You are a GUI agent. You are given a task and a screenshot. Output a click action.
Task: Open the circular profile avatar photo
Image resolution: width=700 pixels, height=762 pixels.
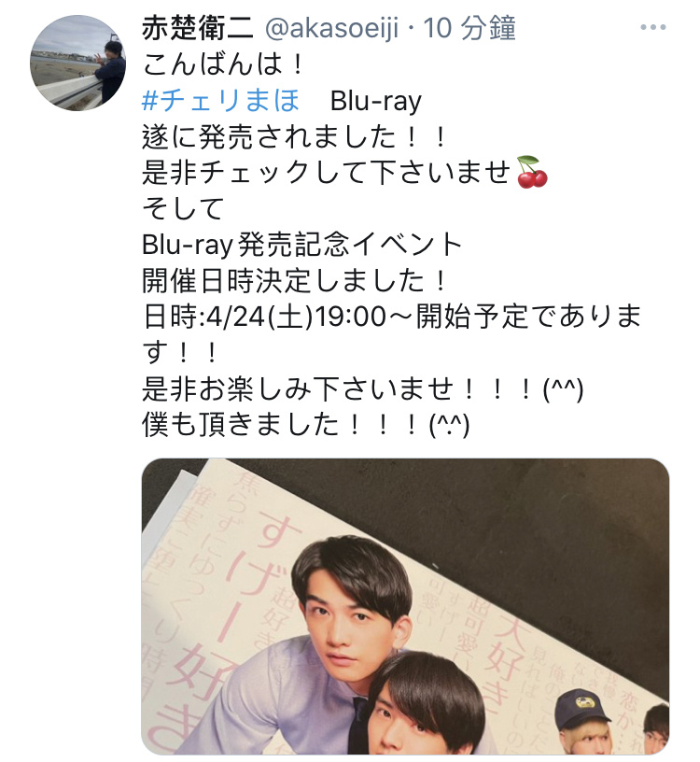(77, 63)
